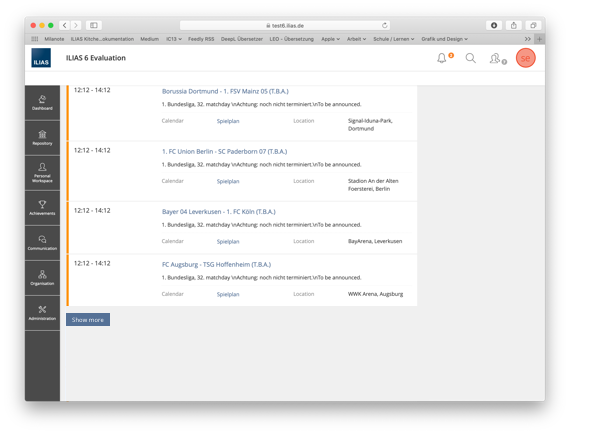This screenshot has width=600, height=434.
Task: Open Achievements in the sidebar
Action: (x=42, y=208)
